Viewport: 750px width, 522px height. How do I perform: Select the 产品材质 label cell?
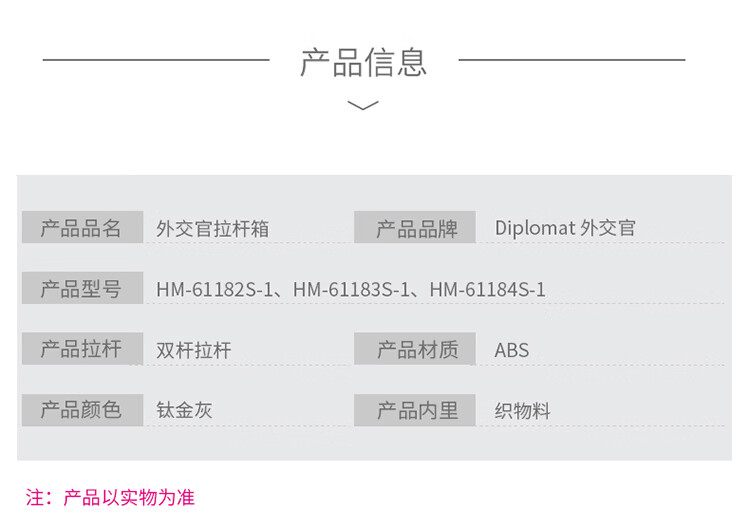416,350
